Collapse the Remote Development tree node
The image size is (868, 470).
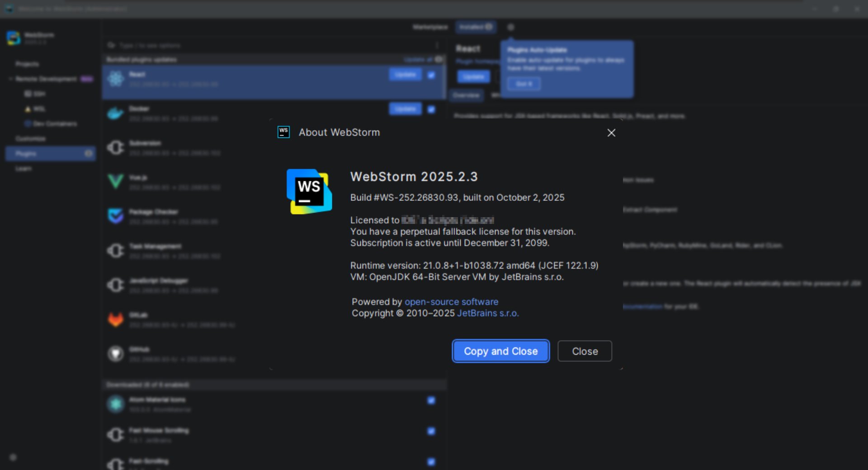(10, 79)
